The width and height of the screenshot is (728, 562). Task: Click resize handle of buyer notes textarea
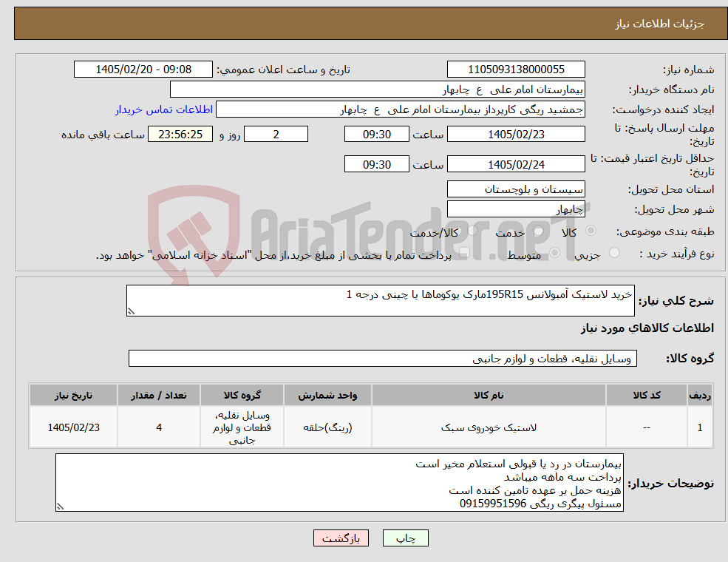(x=60, y=507)
